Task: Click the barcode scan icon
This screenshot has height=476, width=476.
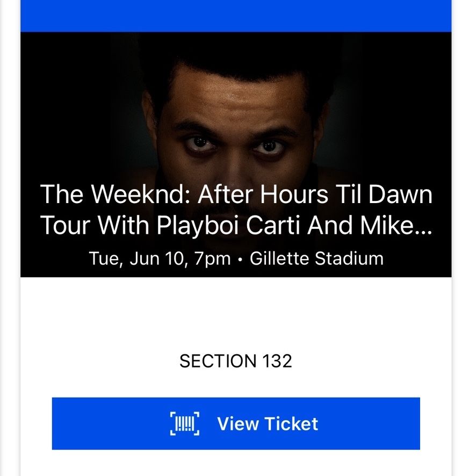Action: point(185,423)
